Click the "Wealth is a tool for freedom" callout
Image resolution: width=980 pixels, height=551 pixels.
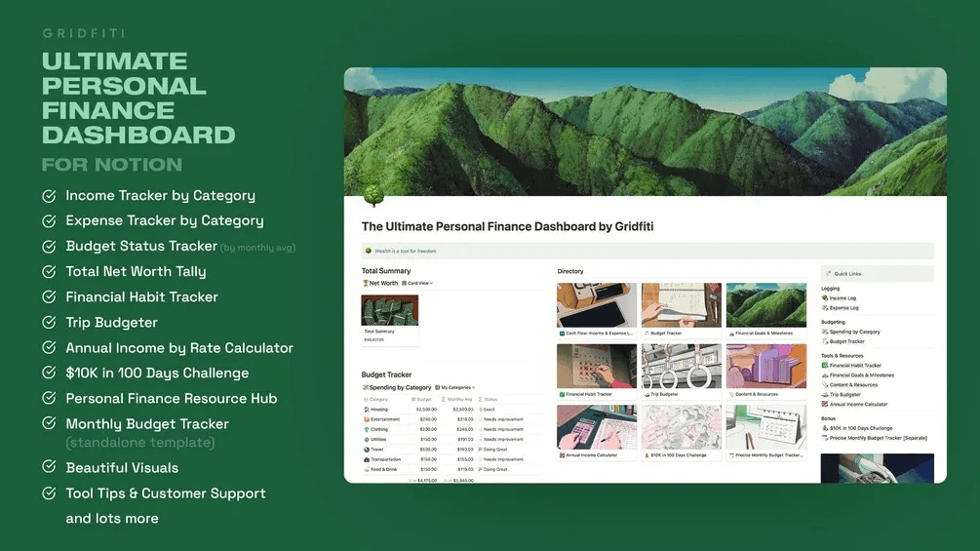(x=647, y=251)
